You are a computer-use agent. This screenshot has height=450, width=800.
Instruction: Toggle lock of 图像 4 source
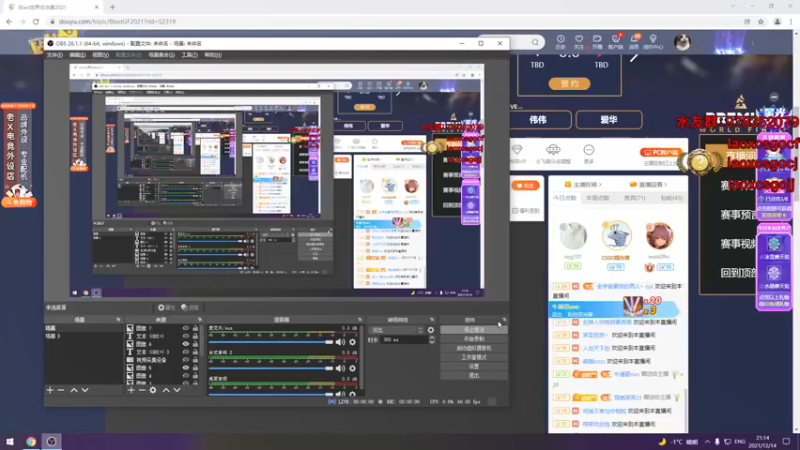pos(195,376)
